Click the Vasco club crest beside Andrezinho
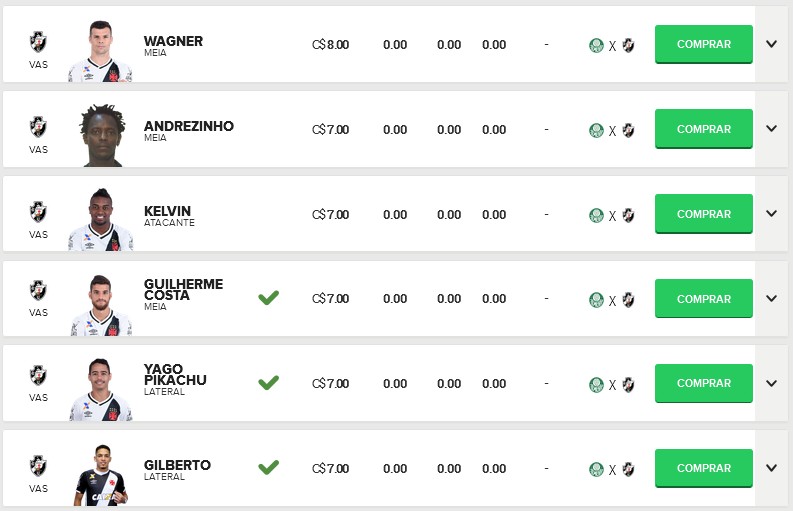793x511 pixels. tap(38, 127)
